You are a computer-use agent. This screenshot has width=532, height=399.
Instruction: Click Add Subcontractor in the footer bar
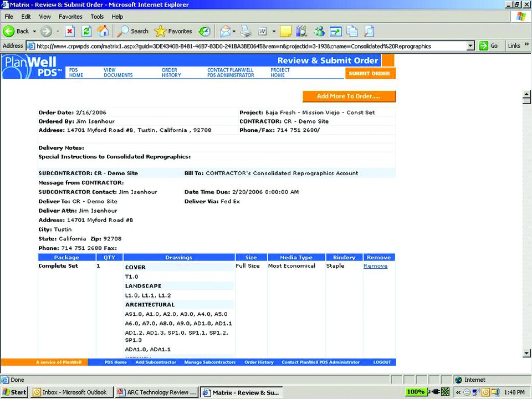156,362
